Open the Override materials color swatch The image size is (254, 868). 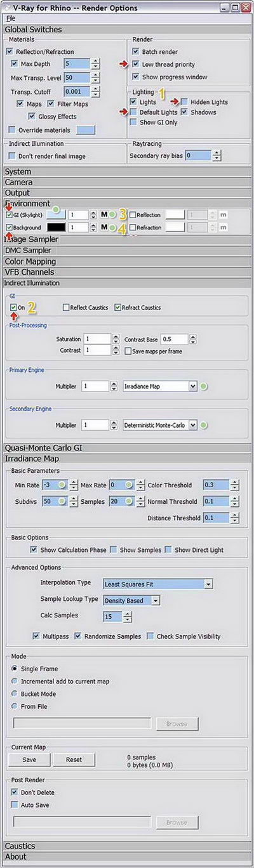click(86, 129)
